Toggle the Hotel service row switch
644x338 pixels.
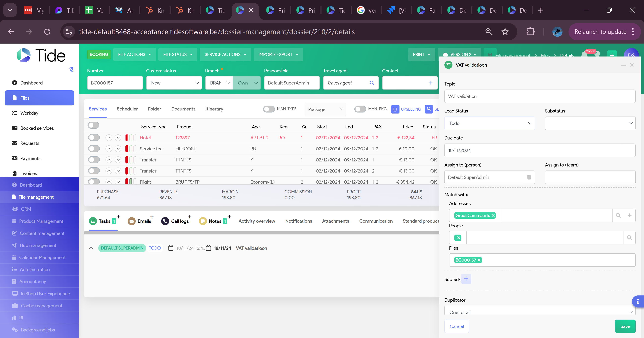point(94,137)
